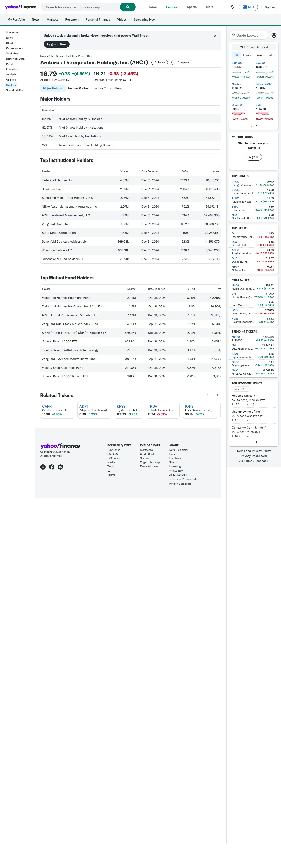Click the ORGO ticker in Trending Tickers
This screenshot has height=868, width=281.
pyautogui.click(x=235, y=362)
